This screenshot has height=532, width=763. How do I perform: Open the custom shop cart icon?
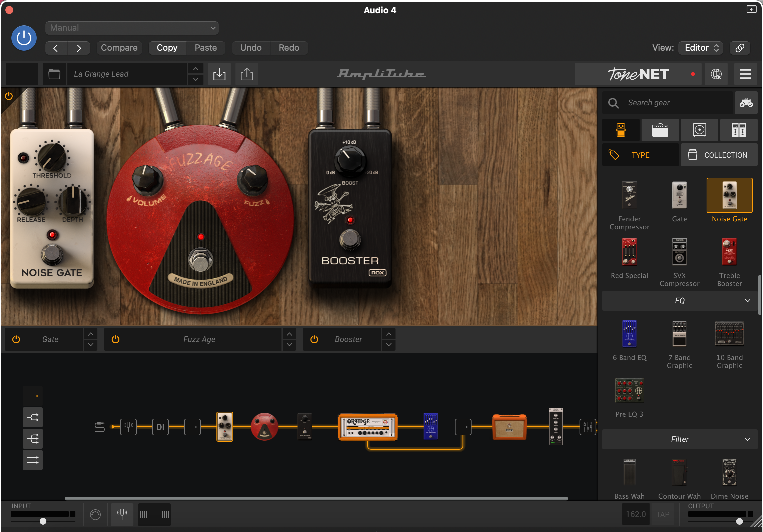click(x=746, y=103)
